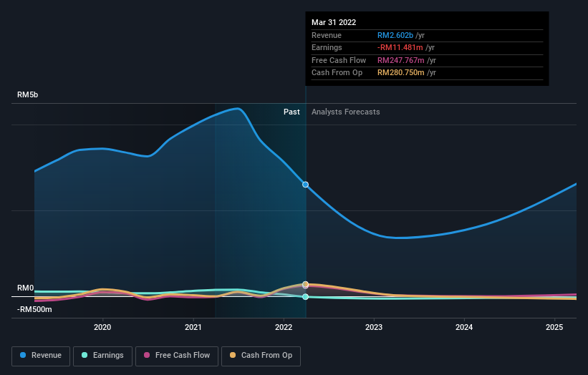Click the RM5b y-axis label
Image resolution: width=588 pixels, height=375 pixels.
(27, 94)
